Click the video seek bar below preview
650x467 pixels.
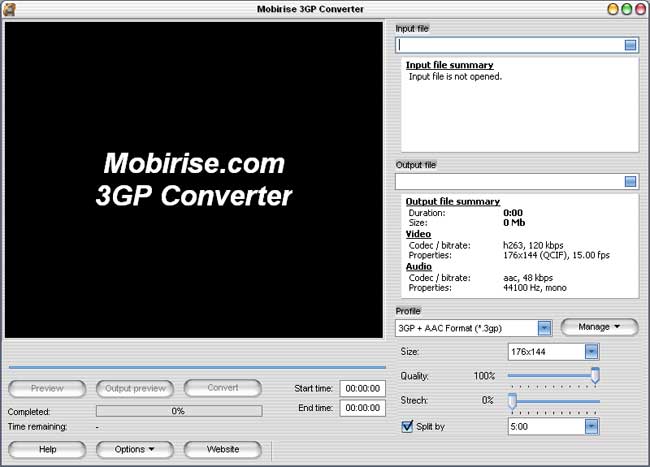click(197, 367)
